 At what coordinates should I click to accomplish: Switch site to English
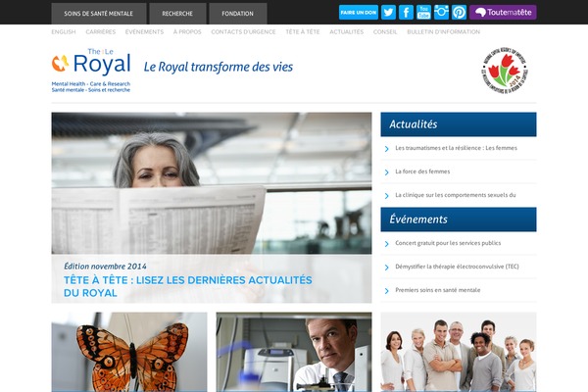[64, 32]
